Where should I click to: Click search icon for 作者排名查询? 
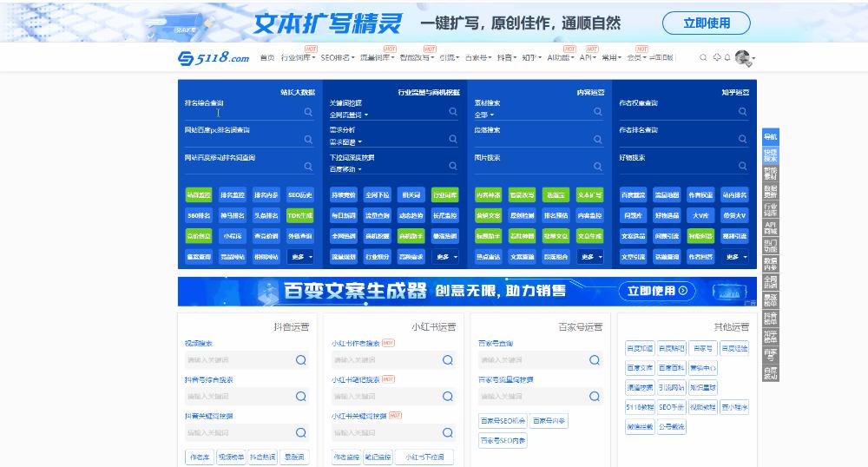click(x=743, y=139)
